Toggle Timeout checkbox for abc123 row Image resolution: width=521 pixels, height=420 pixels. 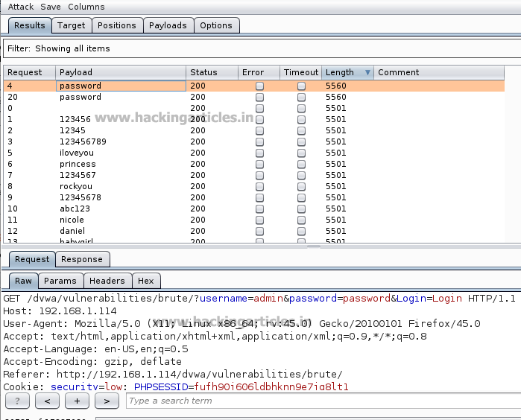click(x=301, y=209)
